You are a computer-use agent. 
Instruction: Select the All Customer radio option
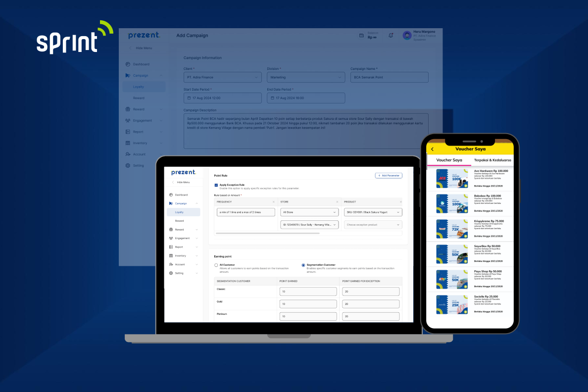tap(215, 265)
